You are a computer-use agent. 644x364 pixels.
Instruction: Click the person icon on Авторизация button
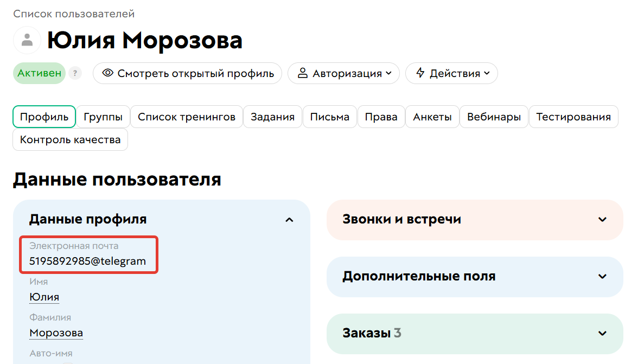point(303,73)
